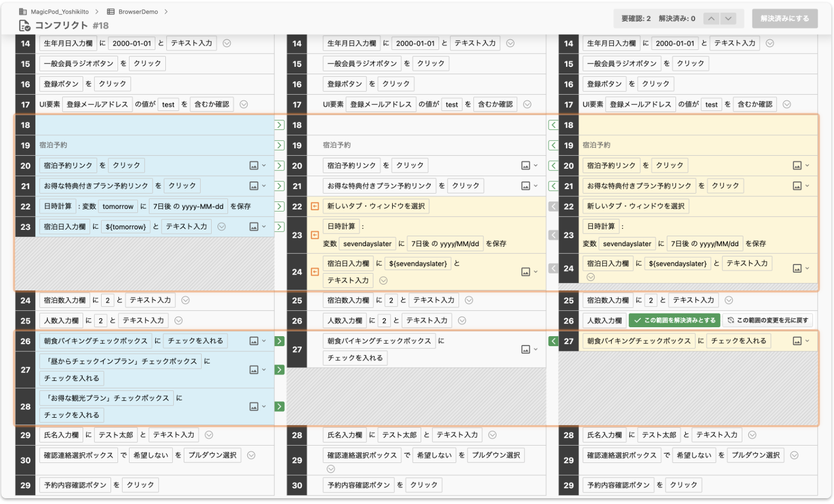Click orange revert icon on middle step 22
This screenshot has width=834, height=504.
(315, 206)
